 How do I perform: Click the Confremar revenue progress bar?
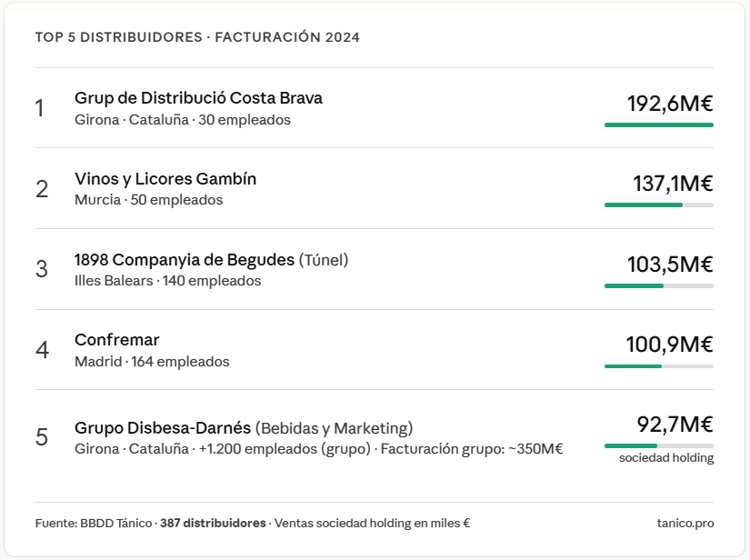pyautogui.click(x=659, y=366)
